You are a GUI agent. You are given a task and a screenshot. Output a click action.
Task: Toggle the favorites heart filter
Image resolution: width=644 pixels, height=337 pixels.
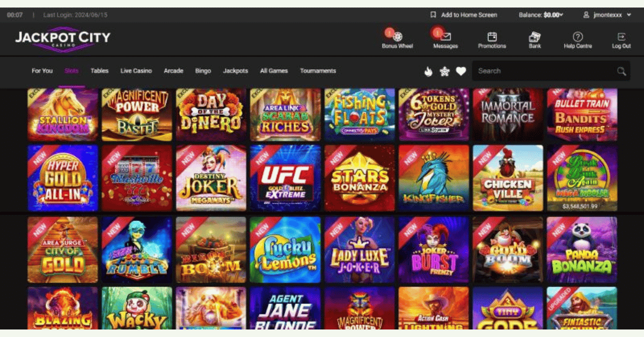(461, 71)
